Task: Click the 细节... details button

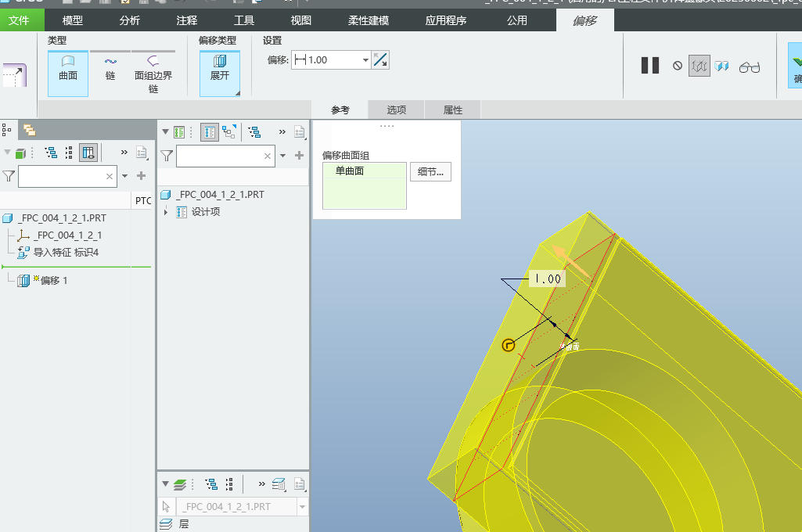Action: click(x=430, y=172)
